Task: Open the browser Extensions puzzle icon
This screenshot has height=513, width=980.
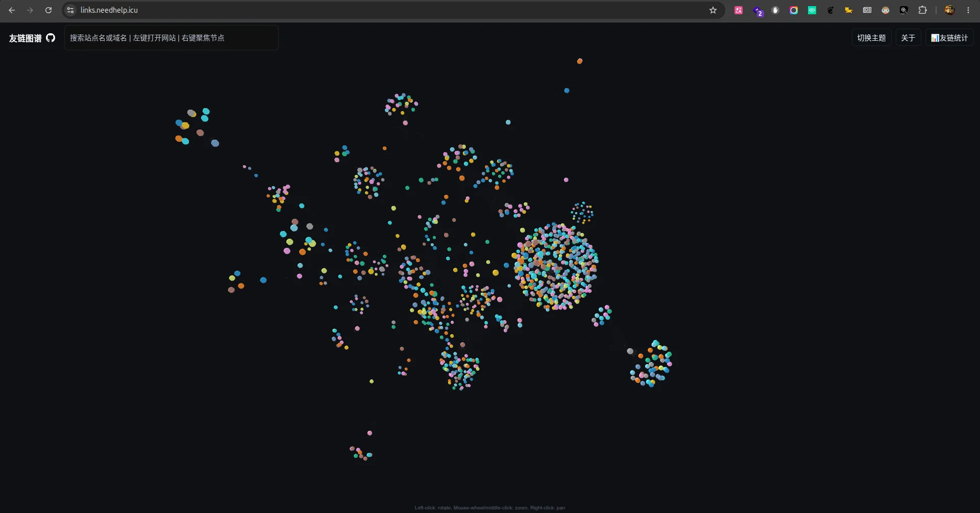Action: coord(922,10)
